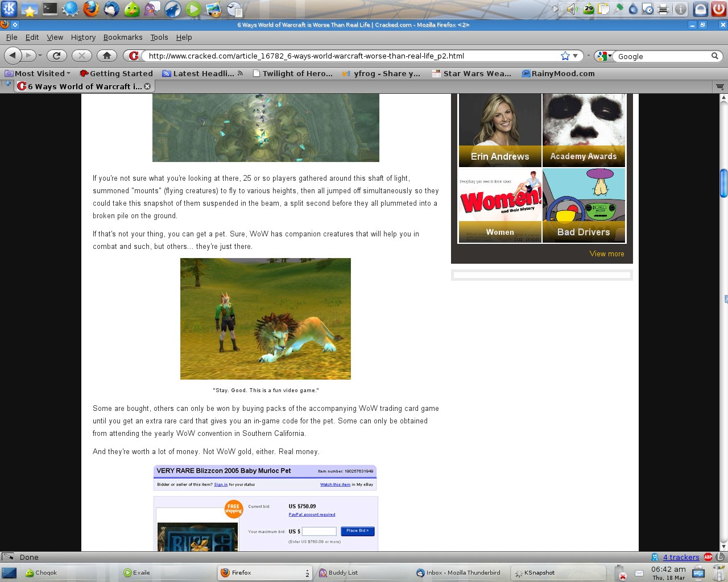Screen dimensions: 728x582
Task: Launch Pidgin from the top panel
Action: tap(152, 9)
